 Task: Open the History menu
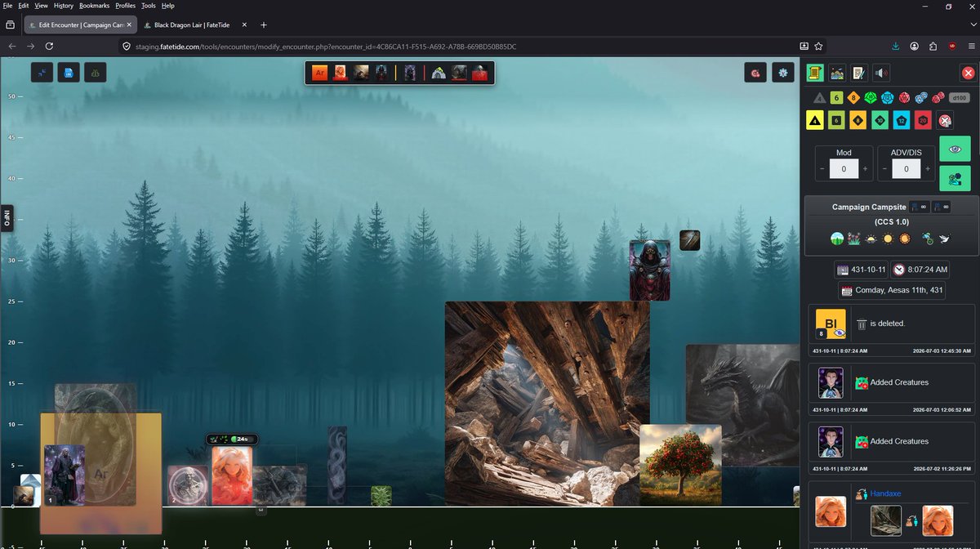pyautogui.click(x=63, y=6)
